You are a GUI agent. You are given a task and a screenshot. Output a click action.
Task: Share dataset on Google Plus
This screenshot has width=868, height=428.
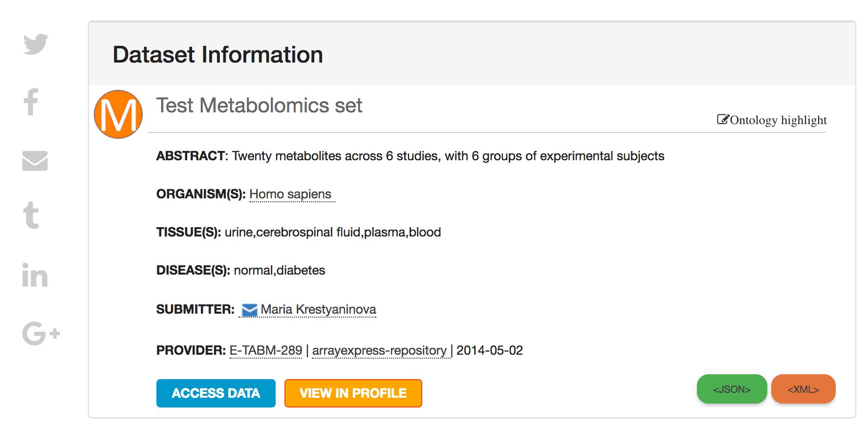(x=41, y=334)
